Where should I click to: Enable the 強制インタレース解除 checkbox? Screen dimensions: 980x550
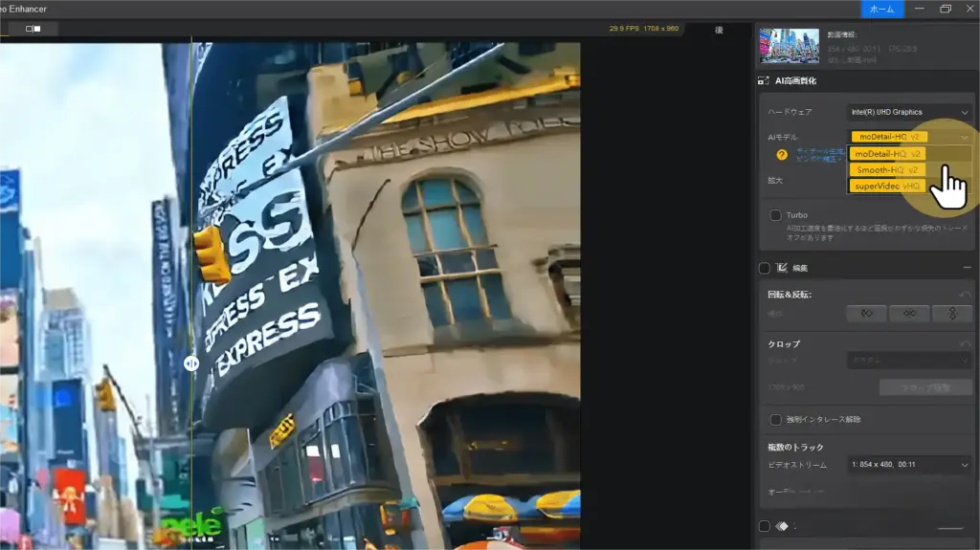(775, 419)
